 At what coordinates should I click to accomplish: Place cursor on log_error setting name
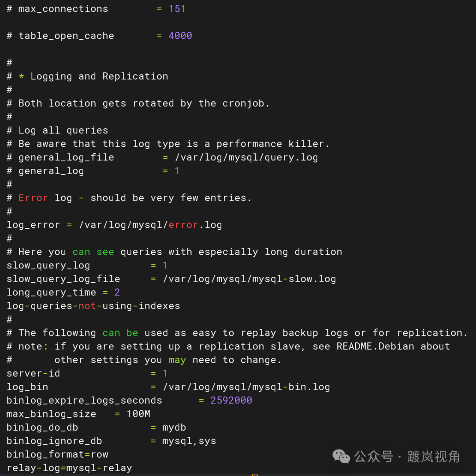[x=33, y=225]
